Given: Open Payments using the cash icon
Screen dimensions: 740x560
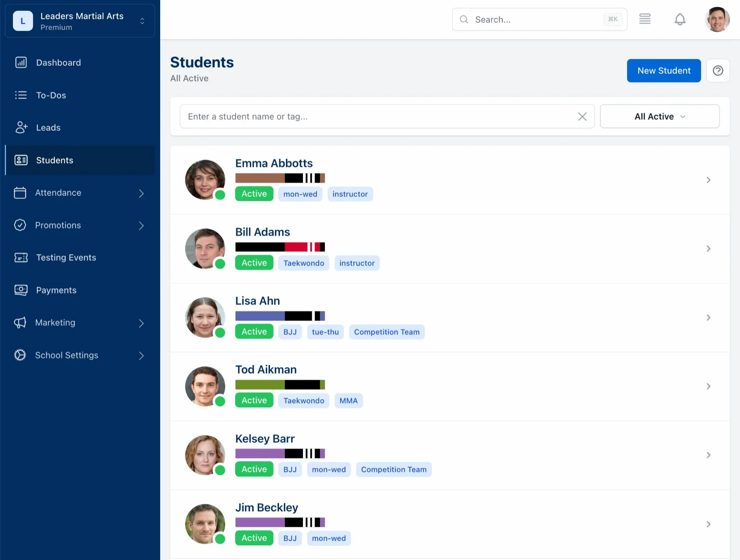Looking at the screenshot, I should (x=20, y=290).
